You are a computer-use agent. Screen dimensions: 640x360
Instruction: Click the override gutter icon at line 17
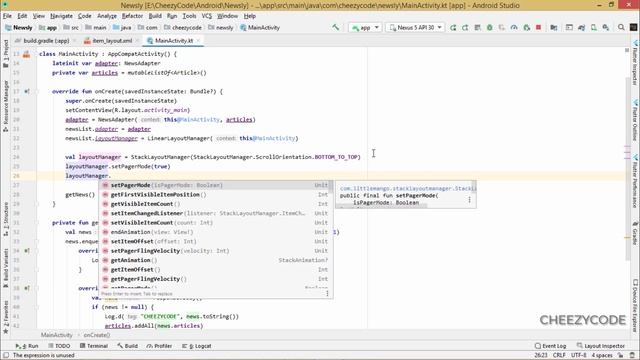(27, 91)
